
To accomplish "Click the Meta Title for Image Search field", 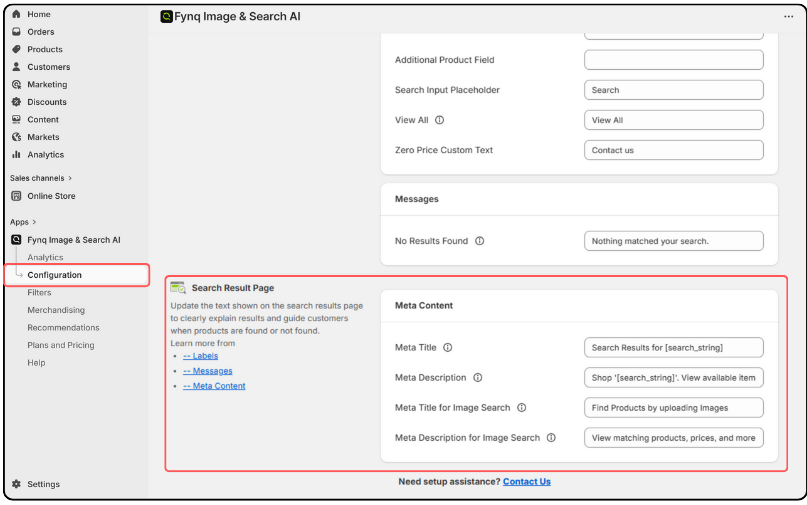I will (x=674, y=407).
